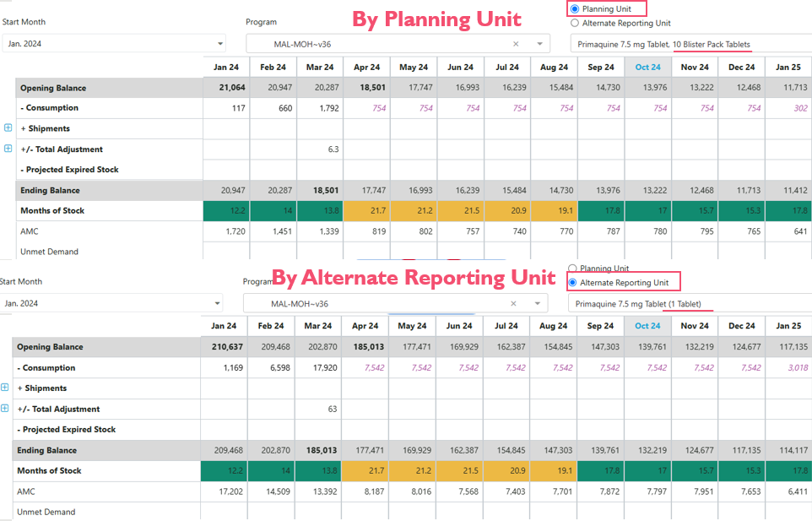
Task: Expand Shipments row in the Alternate Reporting Unit table
Action: pos(5,387)
